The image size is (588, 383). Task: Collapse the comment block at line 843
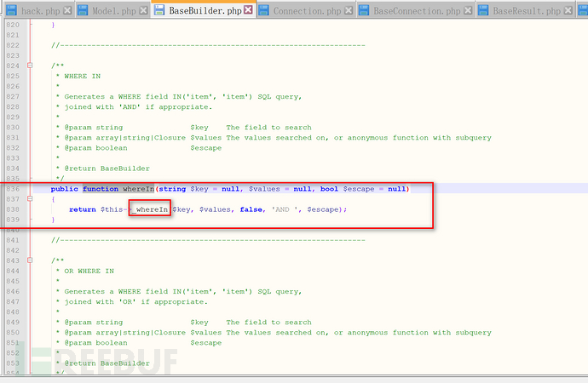point(30,260)
